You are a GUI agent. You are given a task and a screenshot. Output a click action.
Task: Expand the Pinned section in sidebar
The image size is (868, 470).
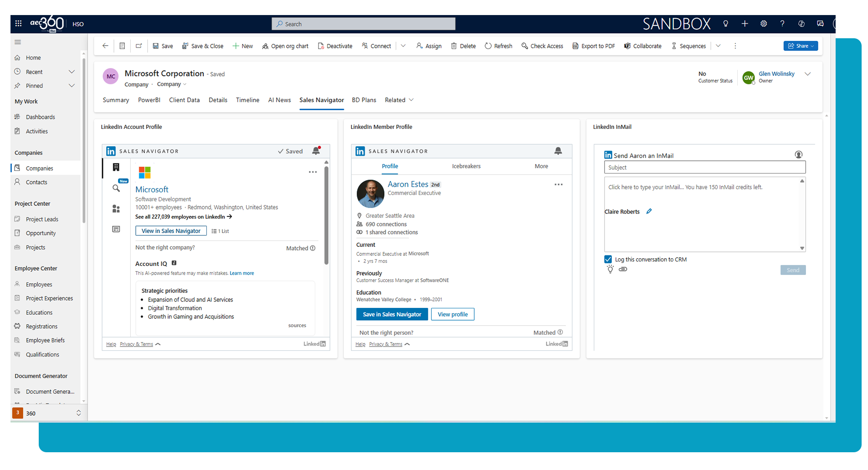click(x=72, y=86)
